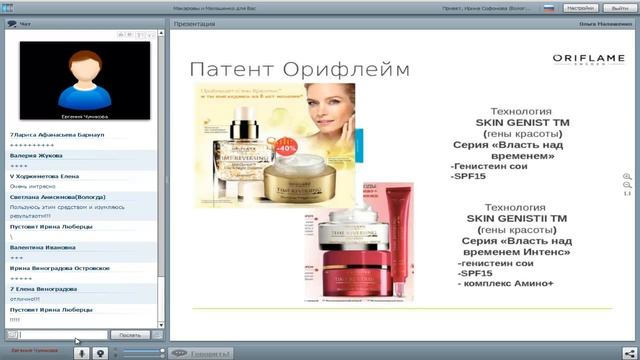Image resolution: width=640 pixels, height=360 pixels.
Task: Click the Чат panel header label
Action: click(x=25, y=24)
